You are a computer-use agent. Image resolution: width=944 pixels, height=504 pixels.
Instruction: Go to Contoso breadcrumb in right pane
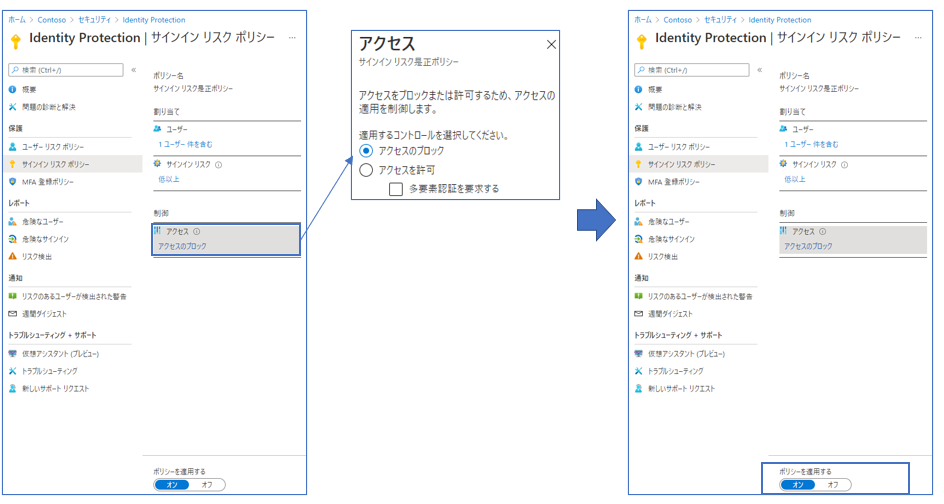678,20
